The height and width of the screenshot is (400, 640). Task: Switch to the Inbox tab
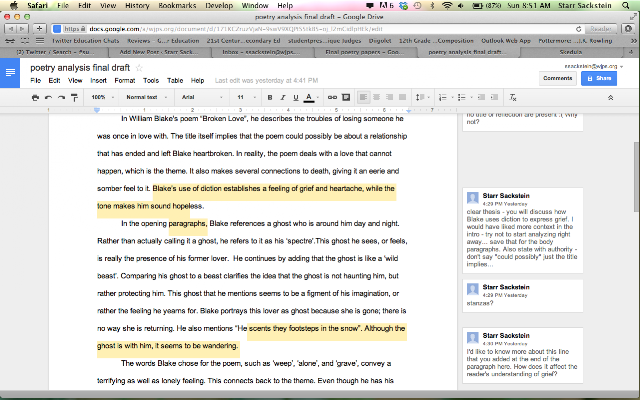(x=261, y=52)
